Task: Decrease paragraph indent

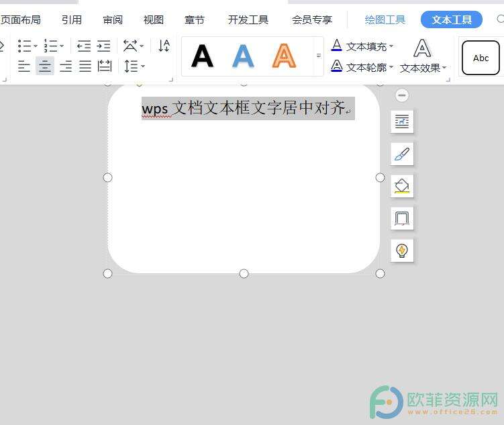Action: tap(84, 46)
